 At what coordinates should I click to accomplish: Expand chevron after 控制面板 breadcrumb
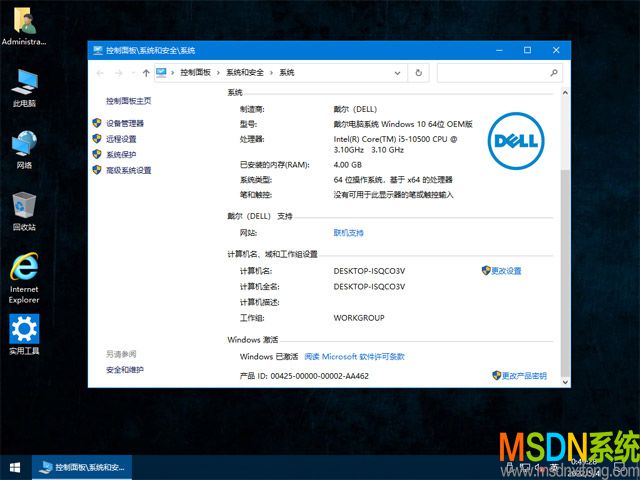218,73
